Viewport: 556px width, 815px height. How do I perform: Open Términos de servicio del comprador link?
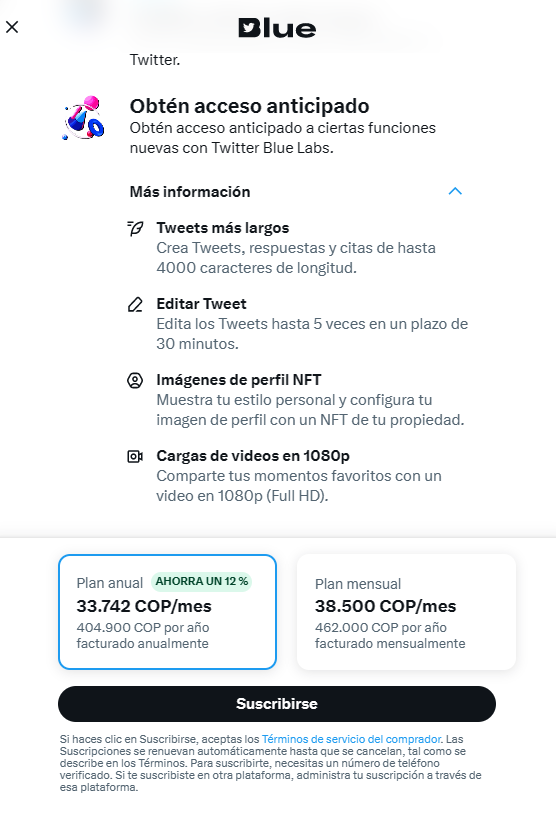tap(352, 739)
